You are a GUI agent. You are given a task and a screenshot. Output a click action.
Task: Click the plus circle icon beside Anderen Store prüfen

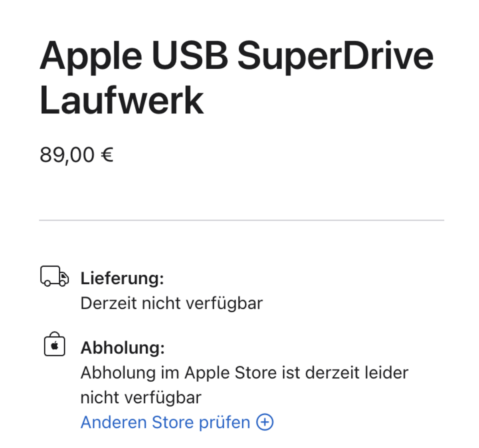click(265, 422)
